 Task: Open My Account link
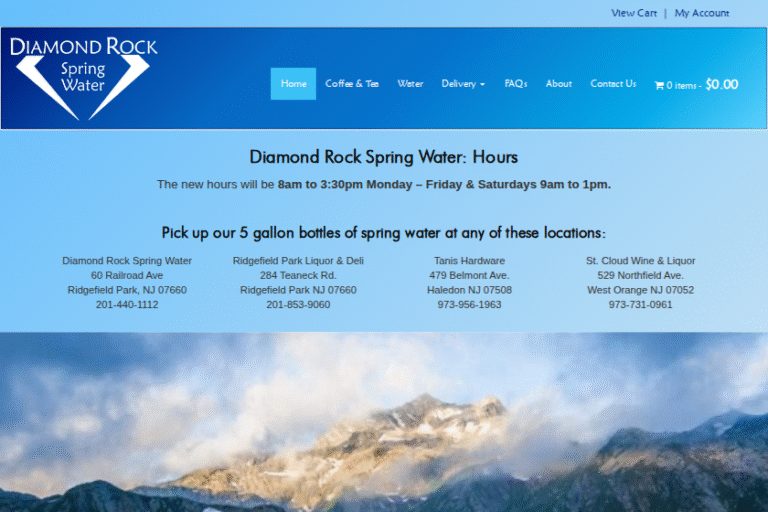[702, 13]
